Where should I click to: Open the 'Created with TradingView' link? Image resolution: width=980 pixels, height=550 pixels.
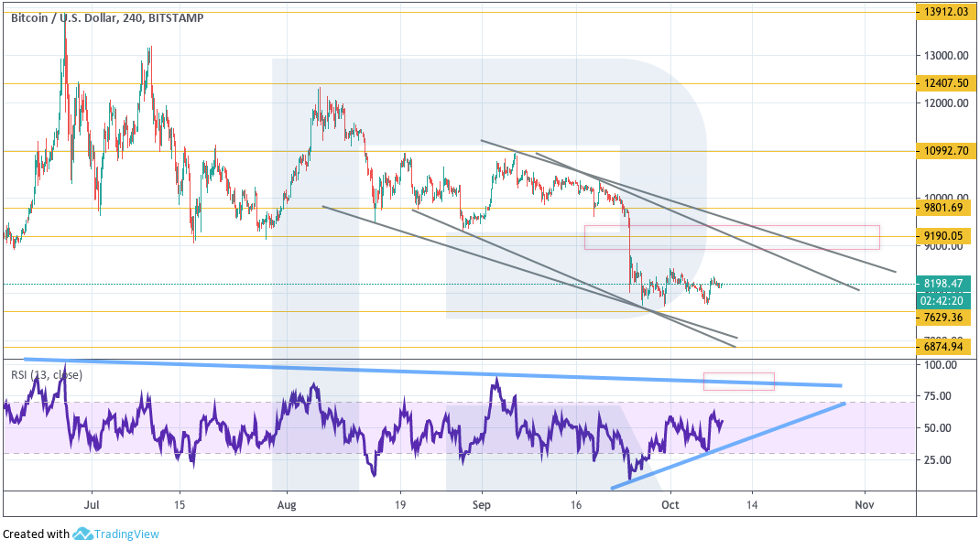pyautogui.click(x=81, y=534)
